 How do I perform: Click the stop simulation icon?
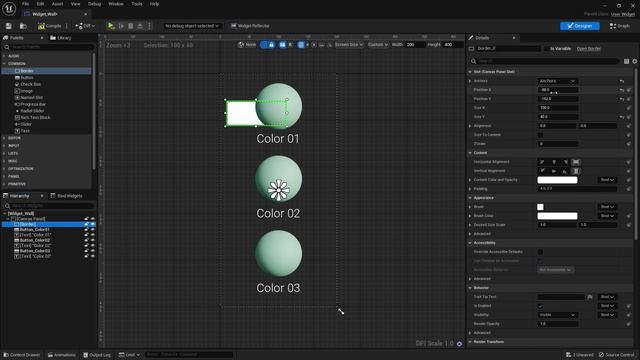[131, 26]
